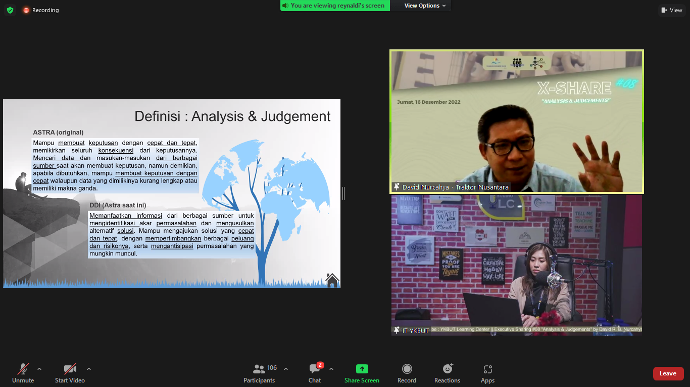Select David Nursahya's video thumbnail
The height and width of the screenshot is (387, 690).
[x=517, y=122]
